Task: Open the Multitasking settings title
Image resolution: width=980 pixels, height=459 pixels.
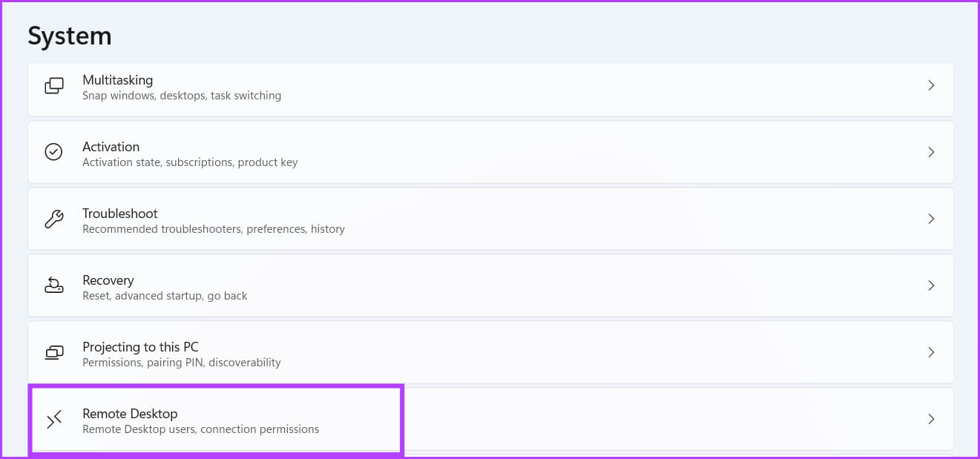Action: (117, 80)
